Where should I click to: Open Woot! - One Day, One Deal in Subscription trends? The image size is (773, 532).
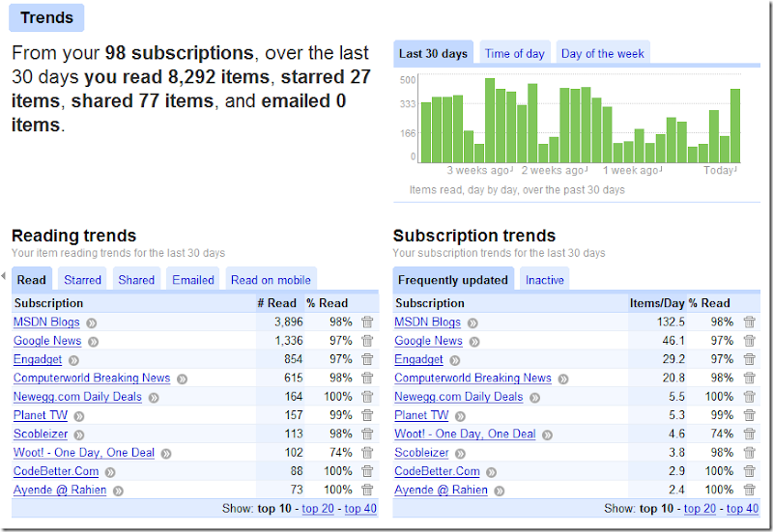[465, 434]
